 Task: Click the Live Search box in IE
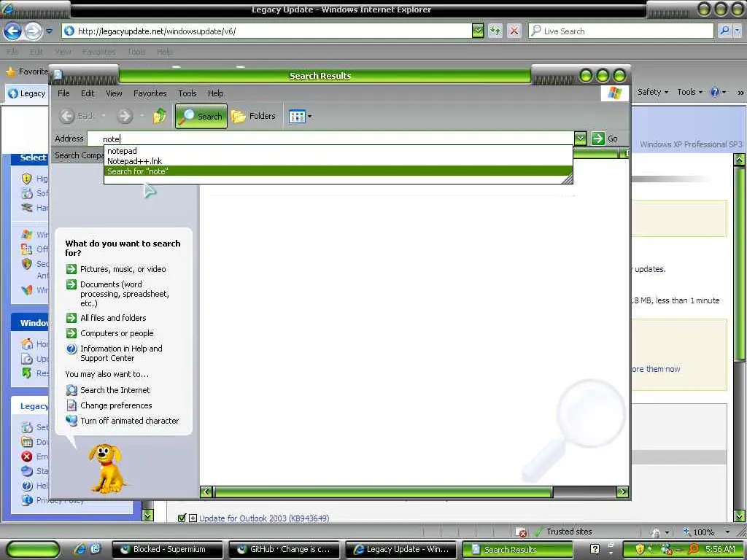tap(621, 31)
